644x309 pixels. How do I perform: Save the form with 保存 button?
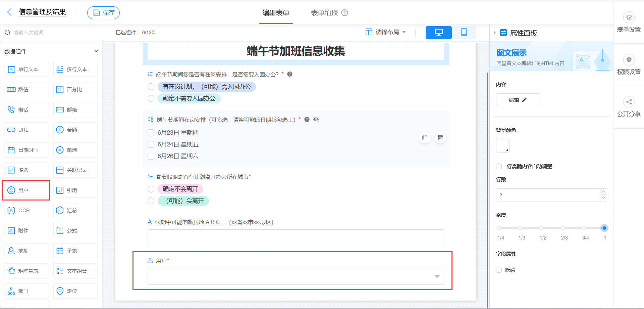pos(103,12)
